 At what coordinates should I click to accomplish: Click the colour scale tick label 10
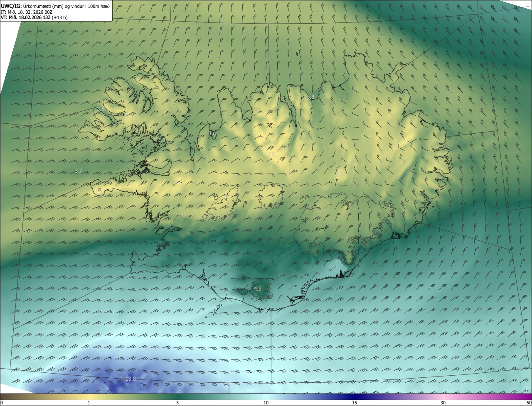tap(266, 403)
